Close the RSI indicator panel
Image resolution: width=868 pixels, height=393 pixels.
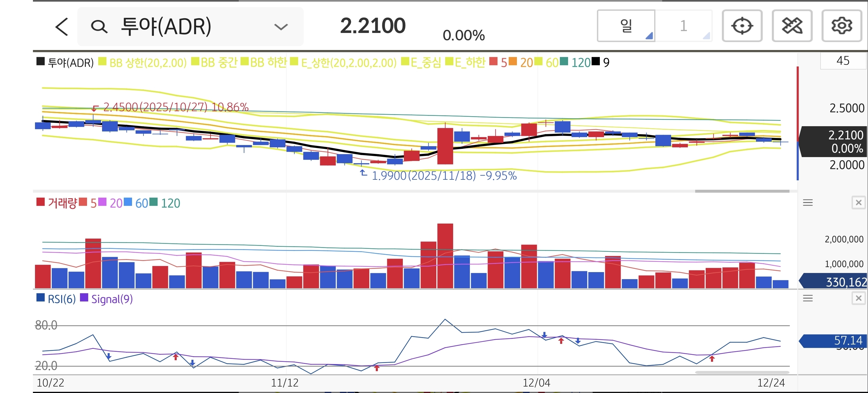[x=858, y=298]
